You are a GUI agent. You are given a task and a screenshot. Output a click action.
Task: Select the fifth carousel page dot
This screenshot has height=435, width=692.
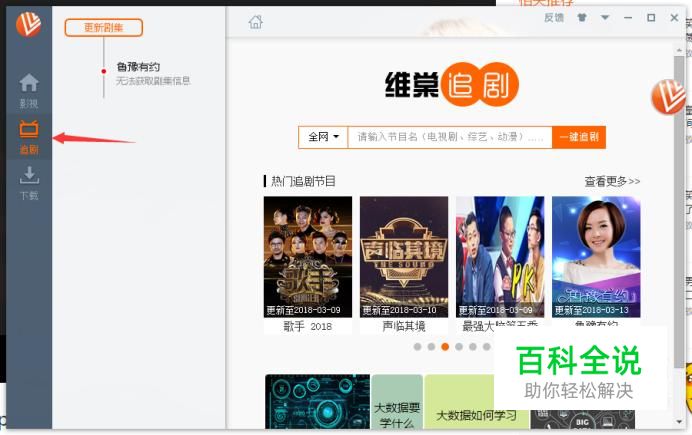click(x=473, y=347)
